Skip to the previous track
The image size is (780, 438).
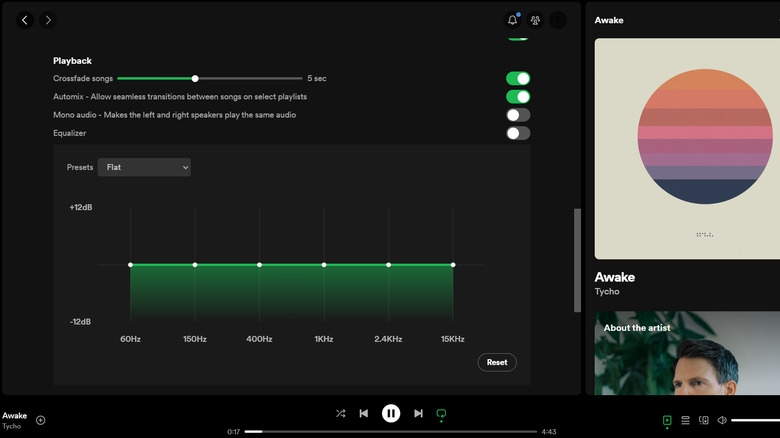(364, 413)
